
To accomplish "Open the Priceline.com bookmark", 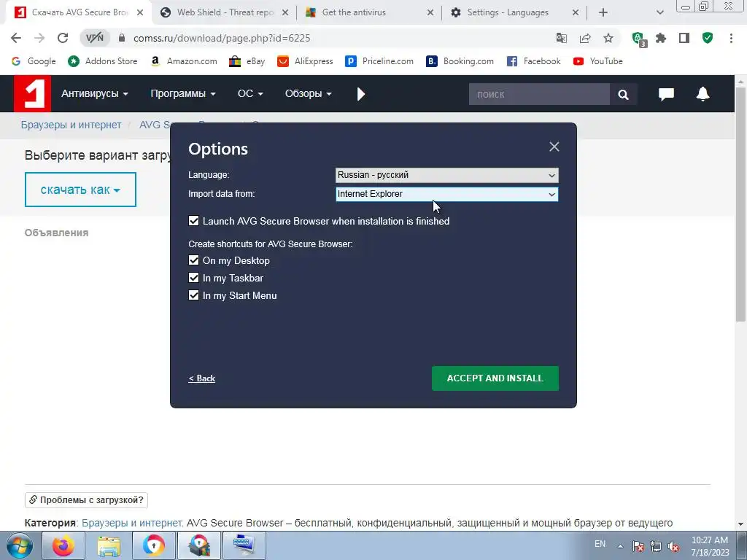I will pos(379,61).
